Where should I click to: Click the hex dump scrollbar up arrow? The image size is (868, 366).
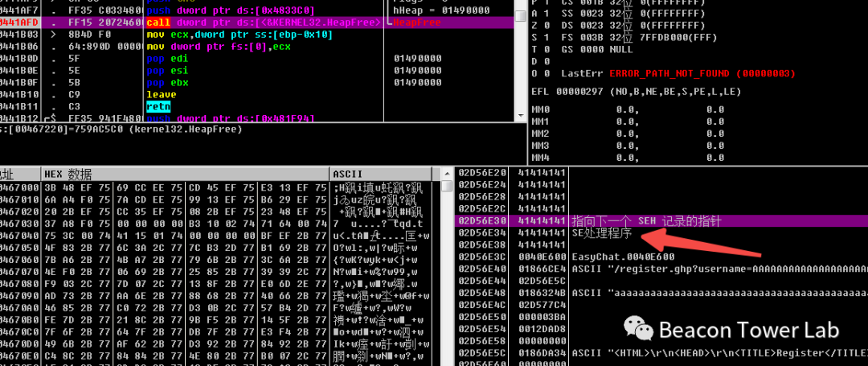[x=447, y=173]
